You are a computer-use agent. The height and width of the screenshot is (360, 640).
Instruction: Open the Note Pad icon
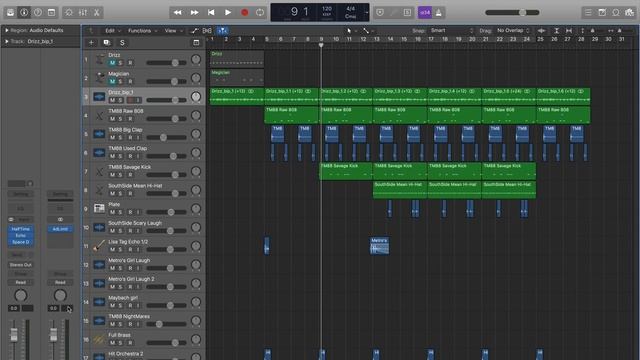pos(602,13)
